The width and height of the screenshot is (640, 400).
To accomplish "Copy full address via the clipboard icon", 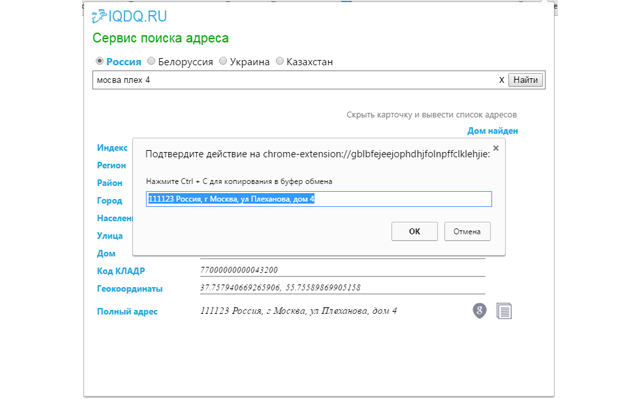I will click(x=504, y=311).
